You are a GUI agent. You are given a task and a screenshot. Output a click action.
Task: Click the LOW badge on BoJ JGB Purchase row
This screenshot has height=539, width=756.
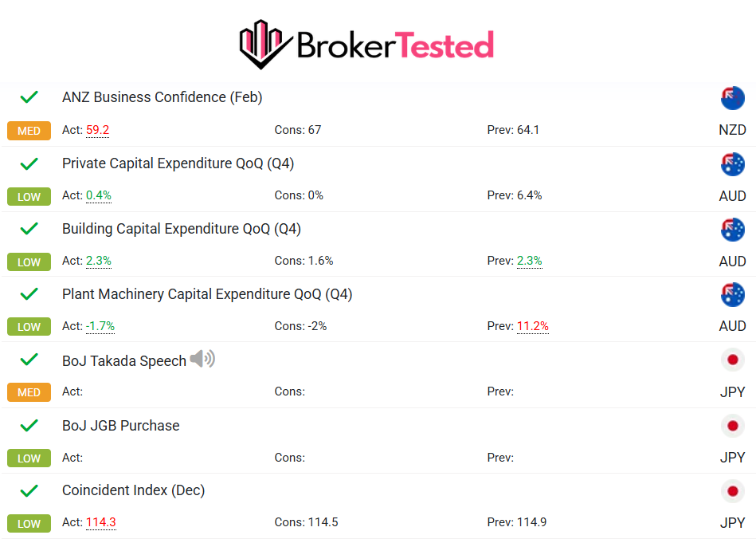click(x=29, y=458)
